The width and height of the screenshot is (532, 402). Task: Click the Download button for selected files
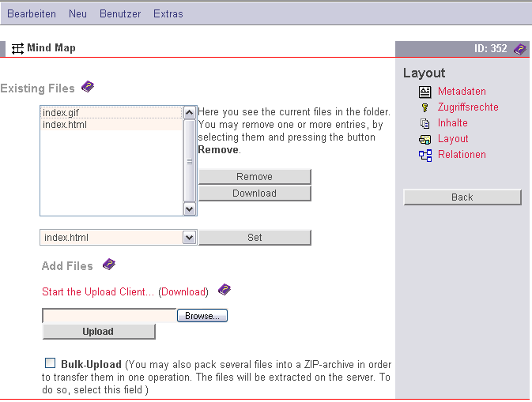[x=255, y=193]
